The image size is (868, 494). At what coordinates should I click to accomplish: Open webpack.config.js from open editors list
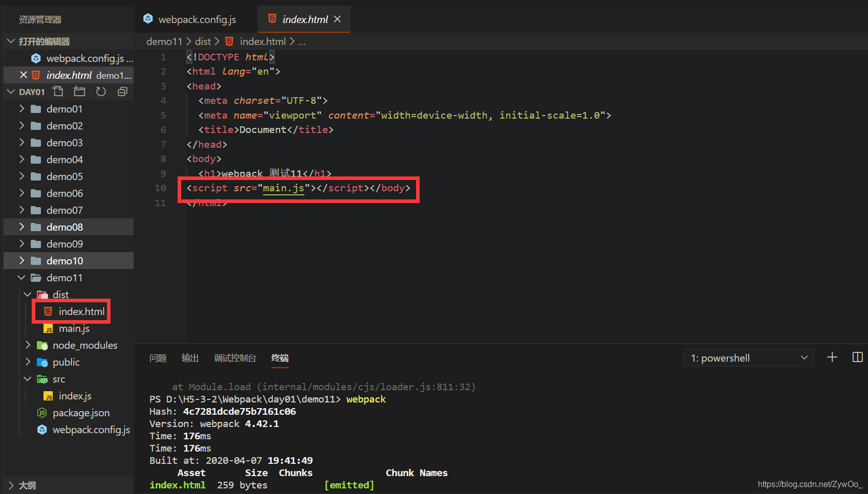click(69, 58)
